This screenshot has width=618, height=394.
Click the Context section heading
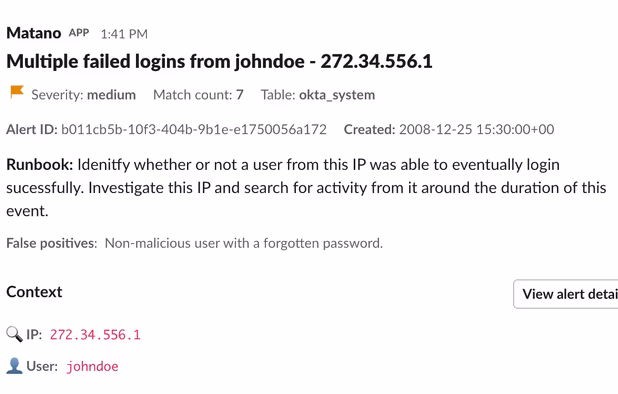34,292
